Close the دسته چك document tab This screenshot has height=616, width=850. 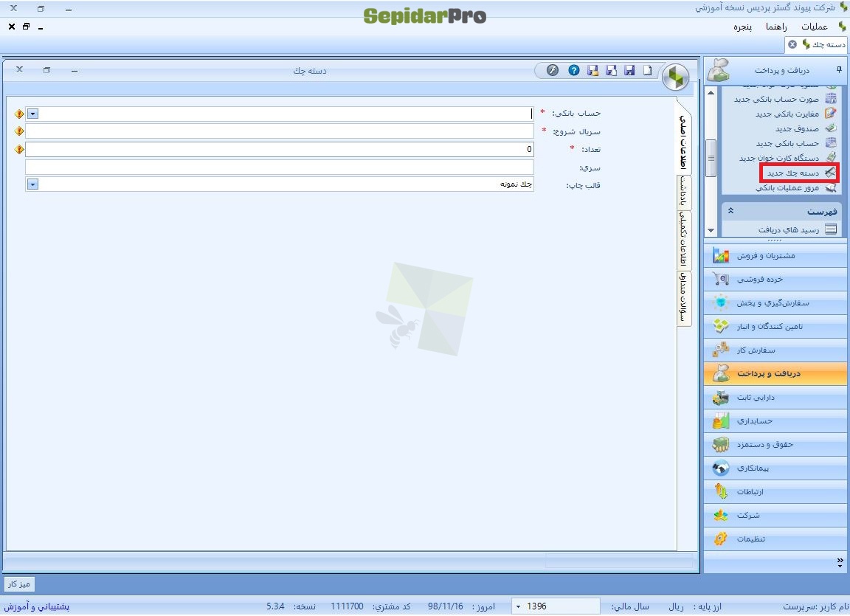tap(792, 44)
